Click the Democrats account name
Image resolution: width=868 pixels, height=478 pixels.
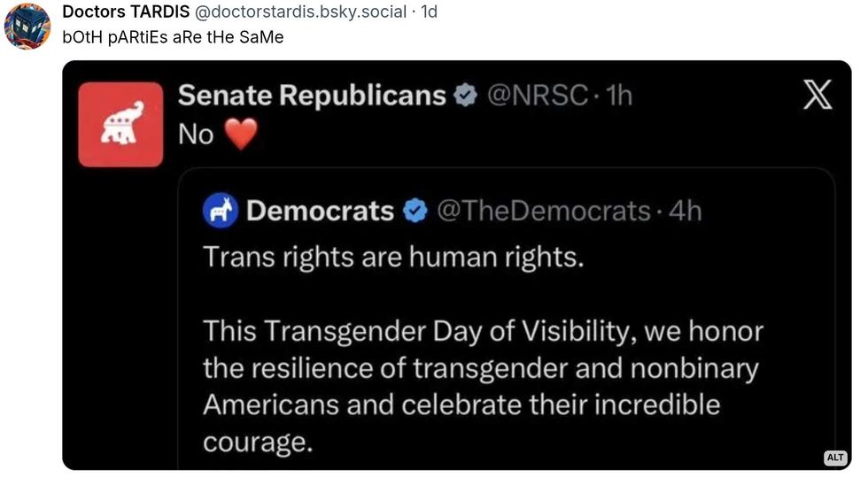[320, 212]
